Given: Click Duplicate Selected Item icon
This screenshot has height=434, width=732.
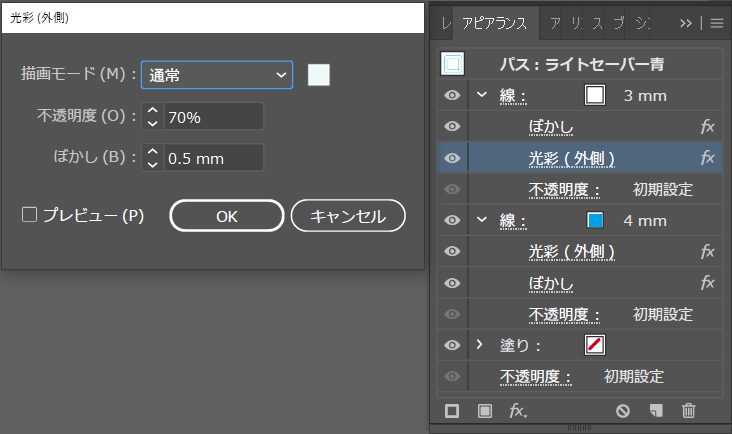Looking at the screenshot, I should (656, 411).
